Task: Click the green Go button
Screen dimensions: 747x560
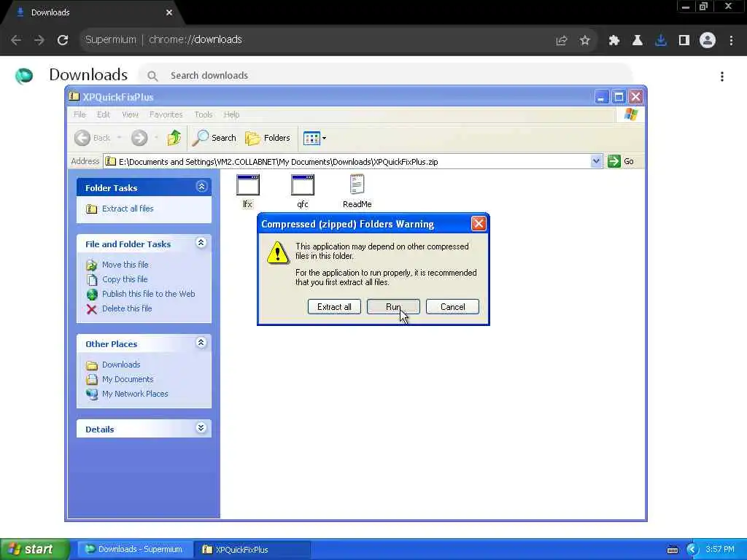Action: click(621, 161)
